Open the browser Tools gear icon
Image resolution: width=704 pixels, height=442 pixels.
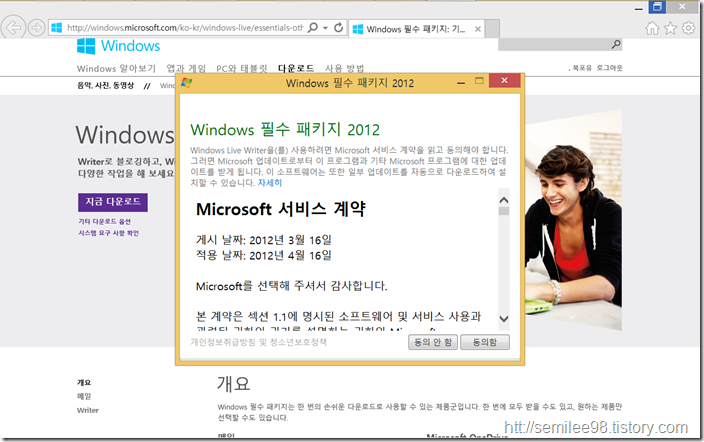click(688, 28)
